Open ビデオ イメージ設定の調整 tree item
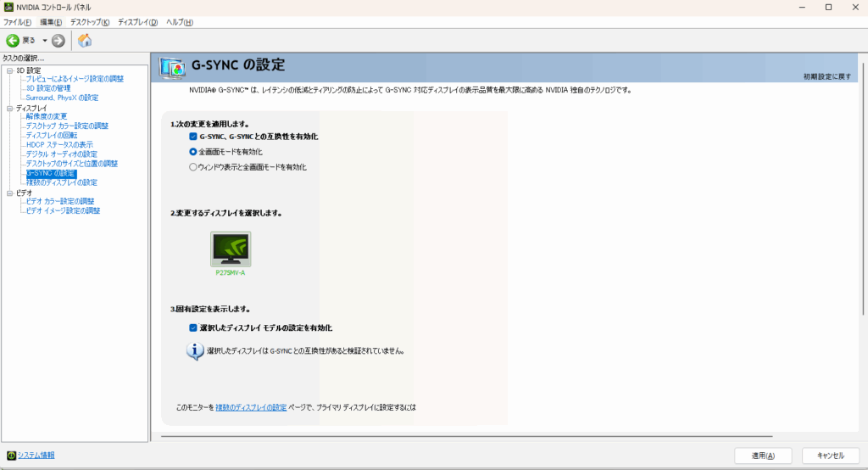868x470 pixels. click(63, 210)
